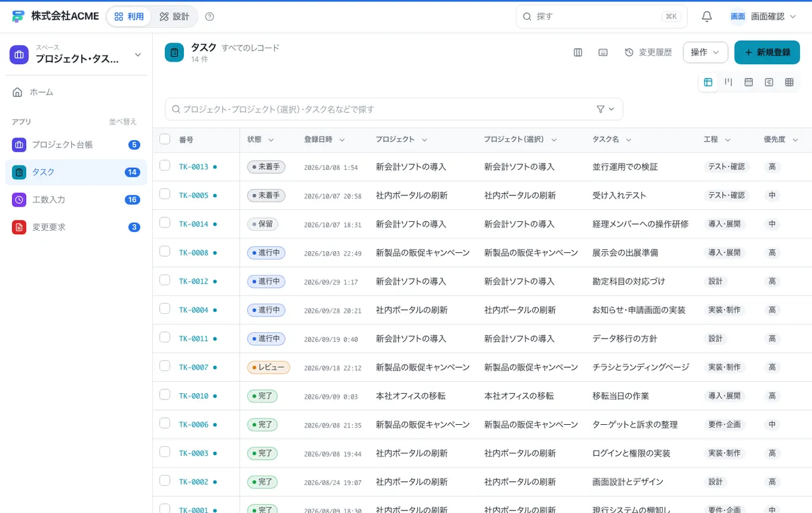
Task: Go to ホーム in the sidebar
Action: pos(76,92)
